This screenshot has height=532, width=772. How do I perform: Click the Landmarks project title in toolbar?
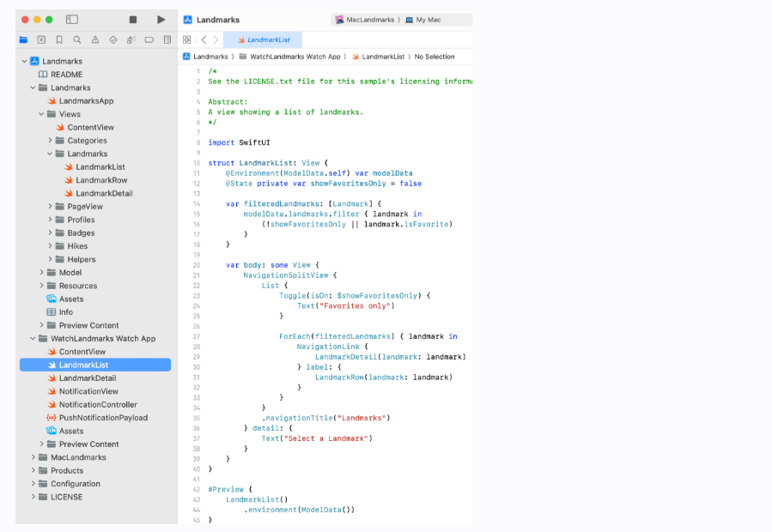pos(218,20)
